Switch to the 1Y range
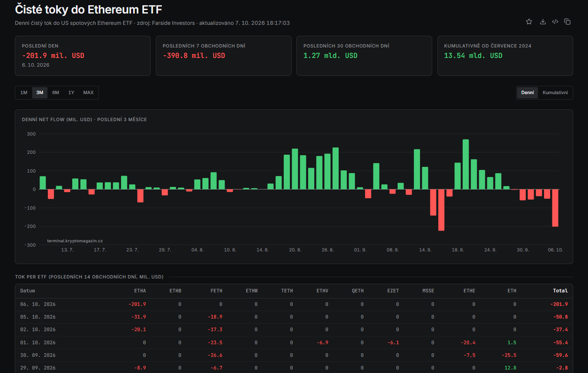This screenshot has width=588, height=373. click(71, 93)
